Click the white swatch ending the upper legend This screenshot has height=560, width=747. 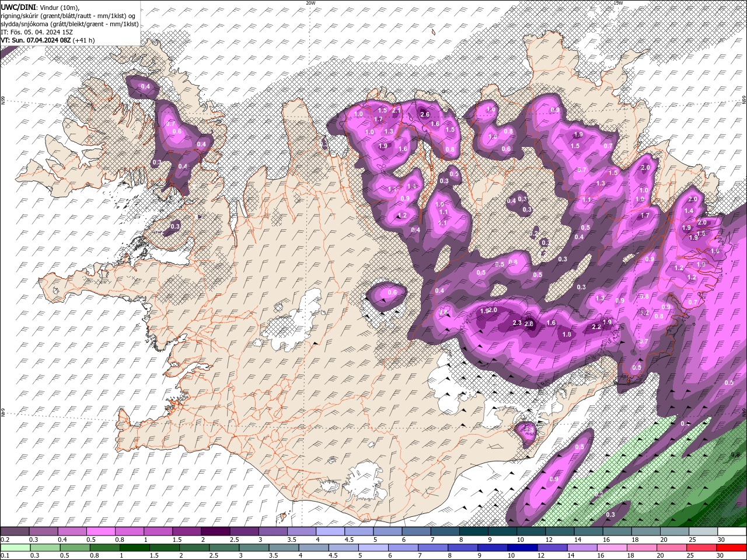pos(731,531)
